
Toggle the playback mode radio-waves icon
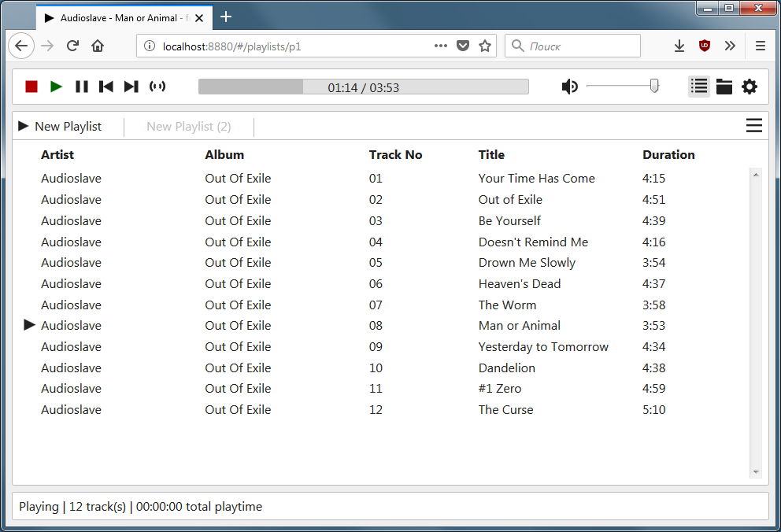[157, 87]
